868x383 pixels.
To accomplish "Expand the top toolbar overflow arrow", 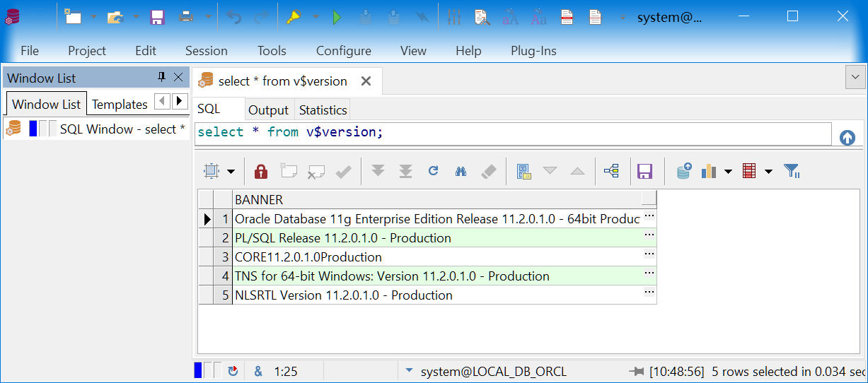I will (622, 18).
